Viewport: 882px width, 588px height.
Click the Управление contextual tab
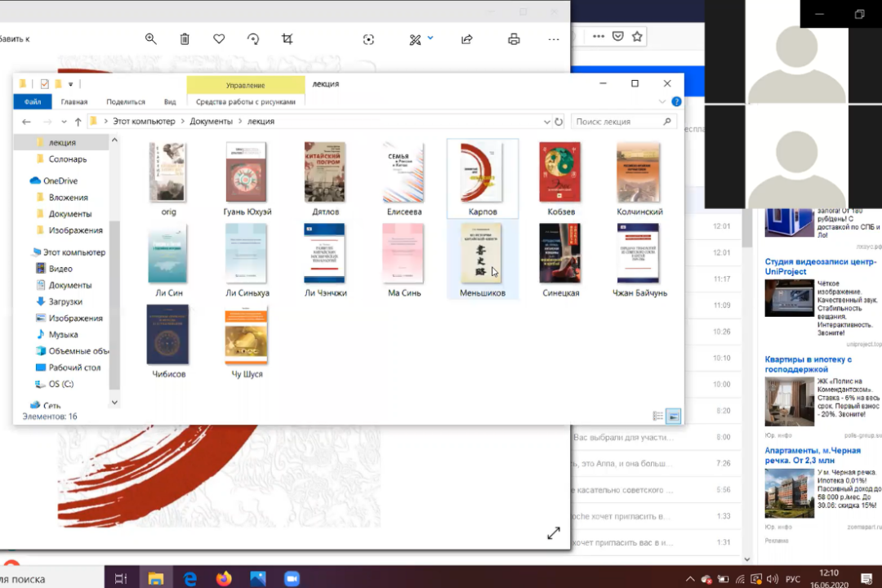246,85
